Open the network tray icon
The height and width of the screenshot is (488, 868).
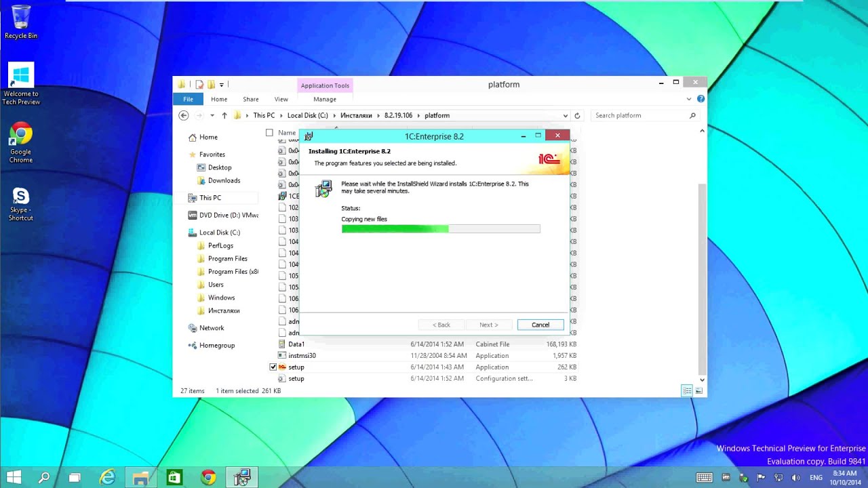coord(778,478)
